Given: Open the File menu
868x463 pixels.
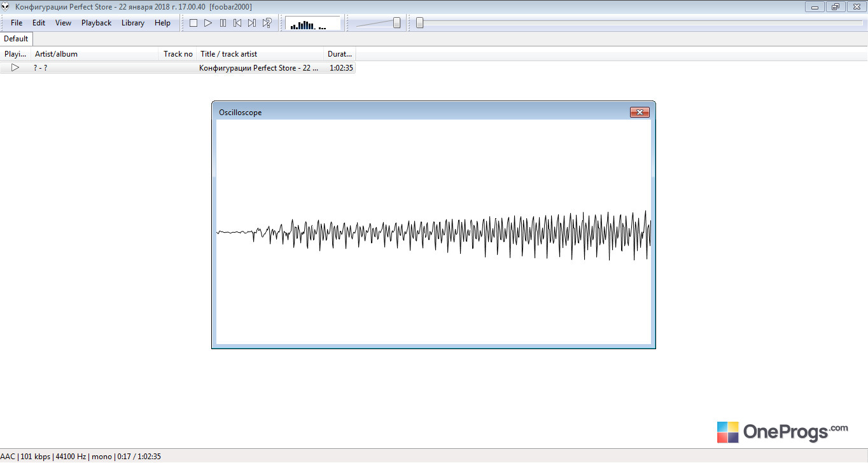Looking at the screenshot, I should click(17, 23).
